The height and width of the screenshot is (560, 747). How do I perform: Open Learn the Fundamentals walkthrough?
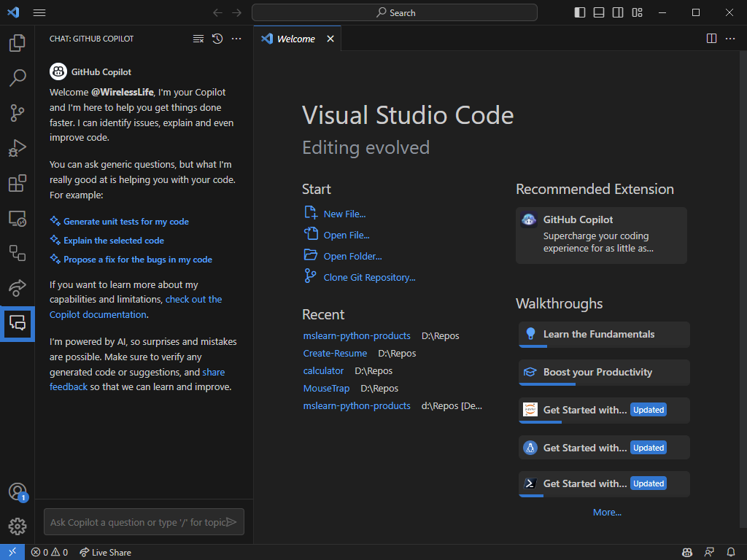pos(599,334)
